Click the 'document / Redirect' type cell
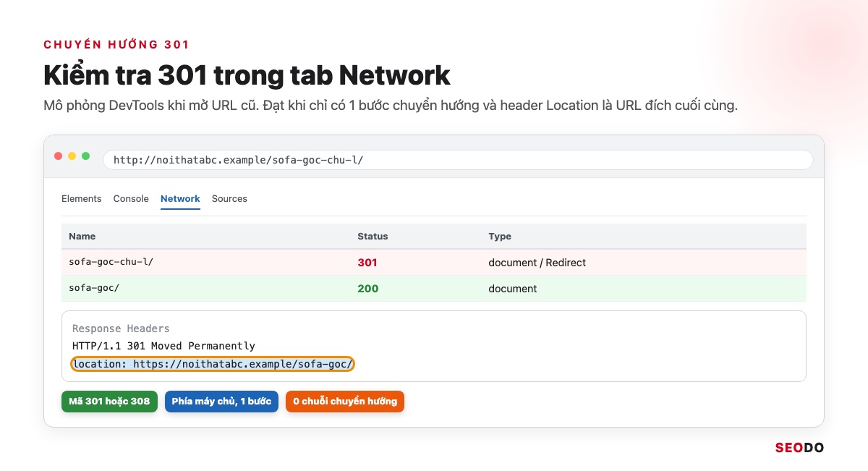This screenshot has width=868, height=471. pos(537,263)
